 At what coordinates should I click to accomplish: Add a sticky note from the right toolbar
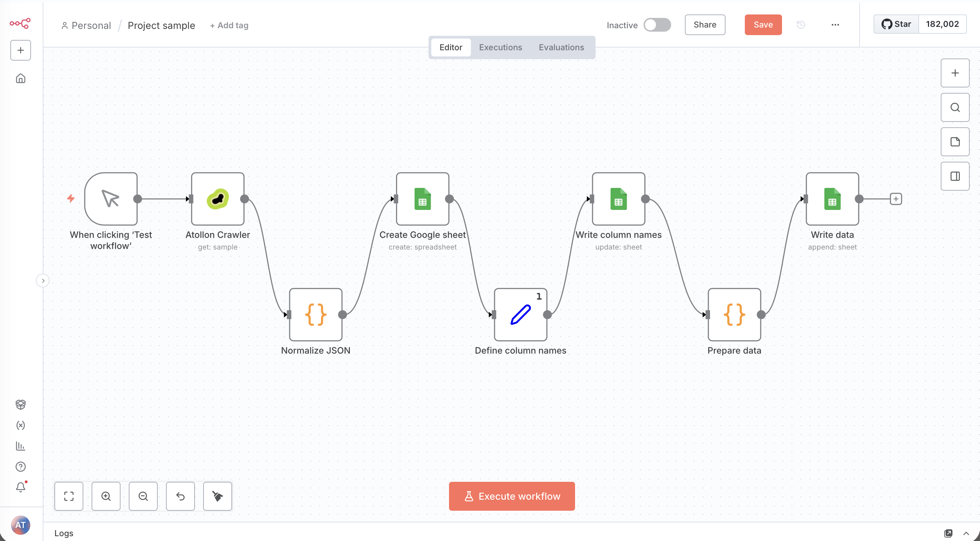tap(955, 142)
